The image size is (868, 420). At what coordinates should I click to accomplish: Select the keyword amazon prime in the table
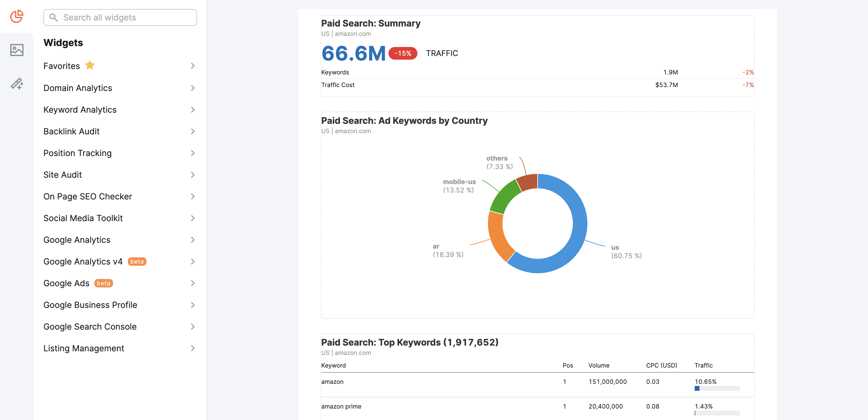click(341, 406)
